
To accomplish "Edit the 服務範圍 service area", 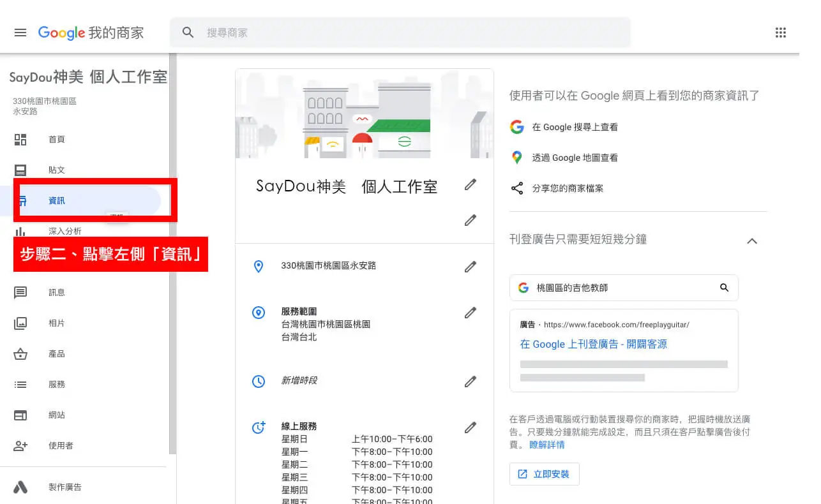I will point(471,313).
